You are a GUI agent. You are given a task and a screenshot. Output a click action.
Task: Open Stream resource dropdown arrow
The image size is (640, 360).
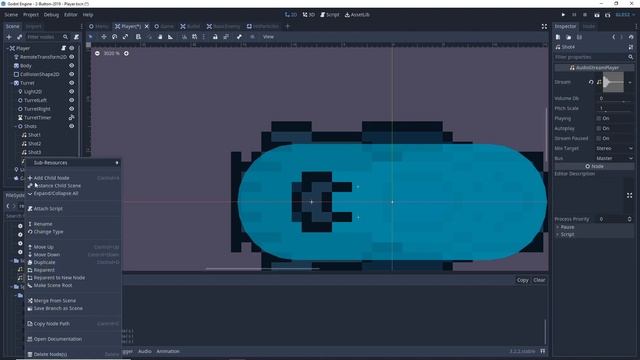[x=630, y=82]
